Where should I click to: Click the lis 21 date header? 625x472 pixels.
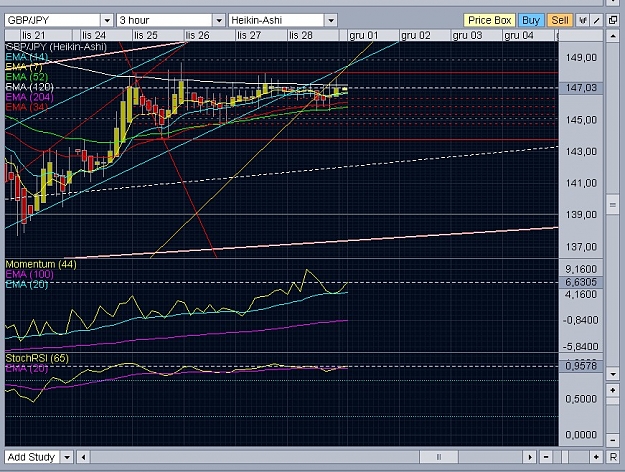coord(33,35)
